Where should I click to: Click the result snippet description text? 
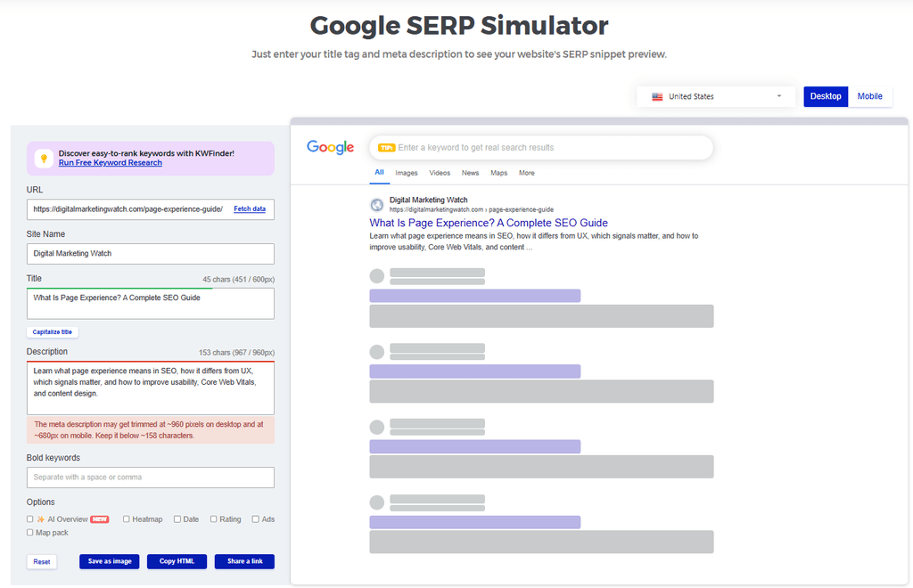(533, 241)
